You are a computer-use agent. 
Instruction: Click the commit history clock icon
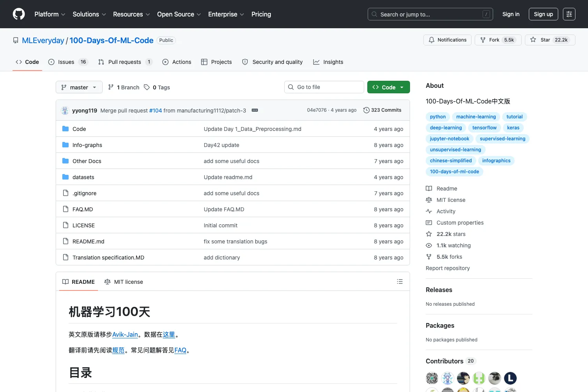[367, 110]
